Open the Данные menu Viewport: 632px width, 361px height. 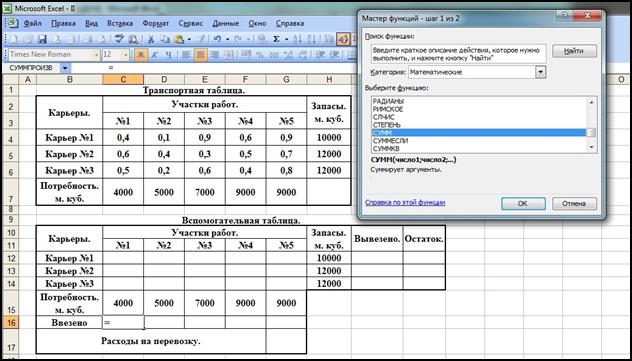pos(226,23)
